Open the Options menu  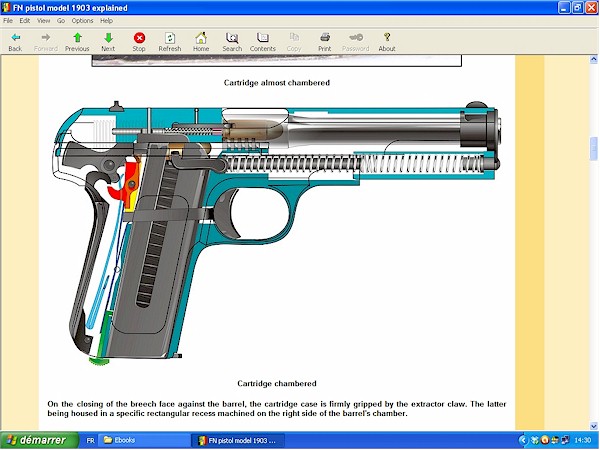pos(82,21)
